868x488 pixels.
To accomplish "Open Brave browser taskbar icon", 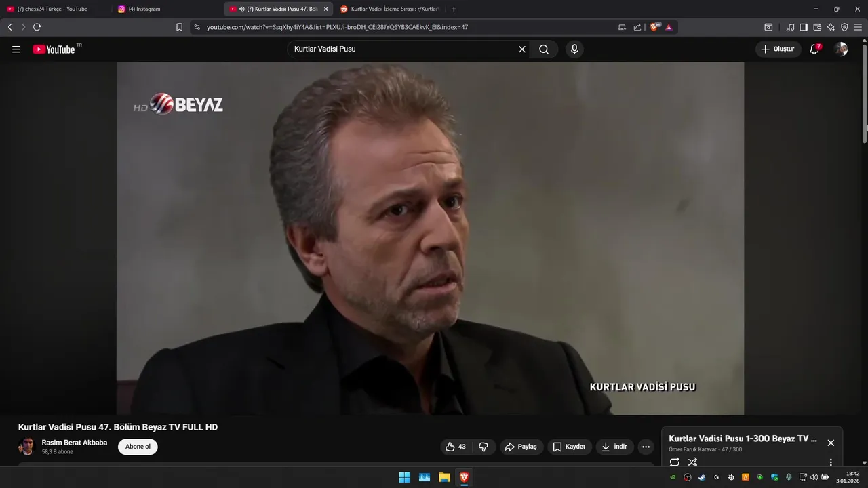I will [x=464, y=477].
